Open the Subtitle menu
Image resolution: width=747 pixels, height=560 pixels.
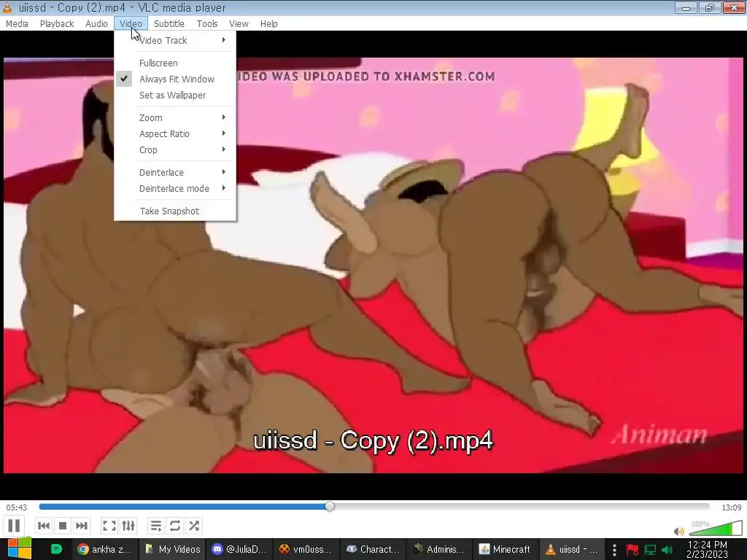pyautogui.click(x=169, y=24)
